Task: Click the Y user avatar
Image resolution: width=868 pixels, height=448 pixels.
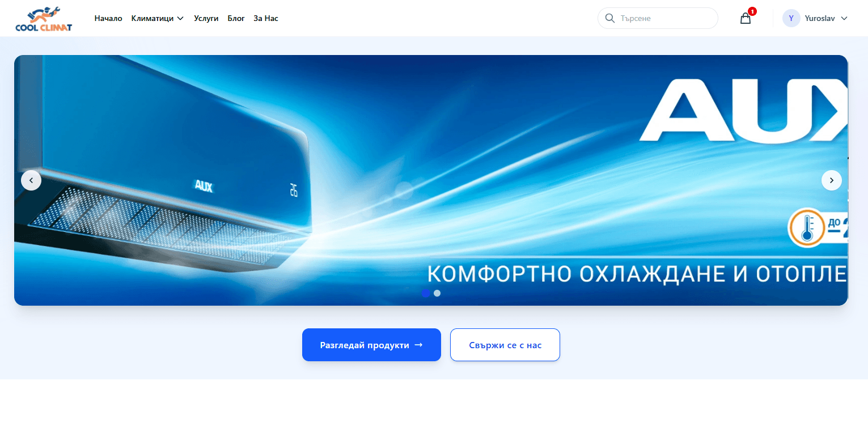Action: click(x=791, y=18)
